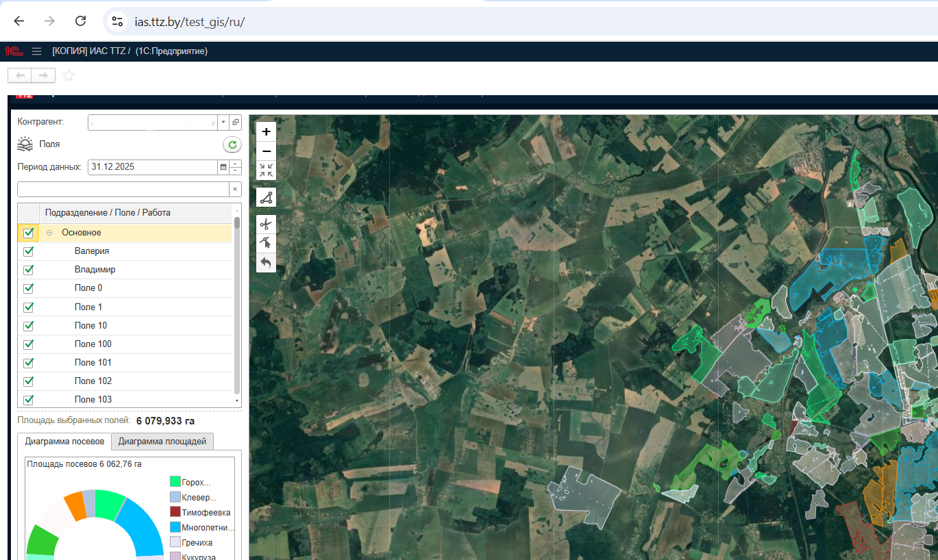This screenshot has height=560, width=938.
Task: Reload the browser page
Action: click(x=80, y=21)
